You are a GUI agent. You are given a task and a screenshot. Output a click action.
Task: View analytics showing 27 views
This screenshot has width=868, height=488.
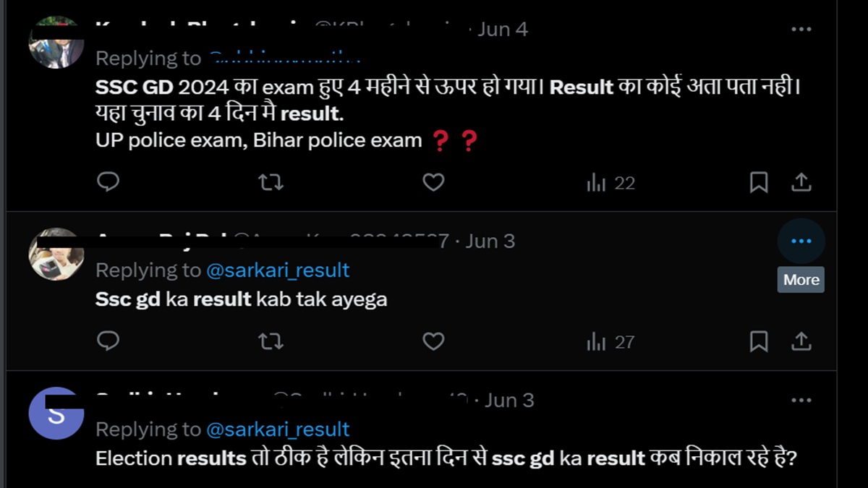610,342
